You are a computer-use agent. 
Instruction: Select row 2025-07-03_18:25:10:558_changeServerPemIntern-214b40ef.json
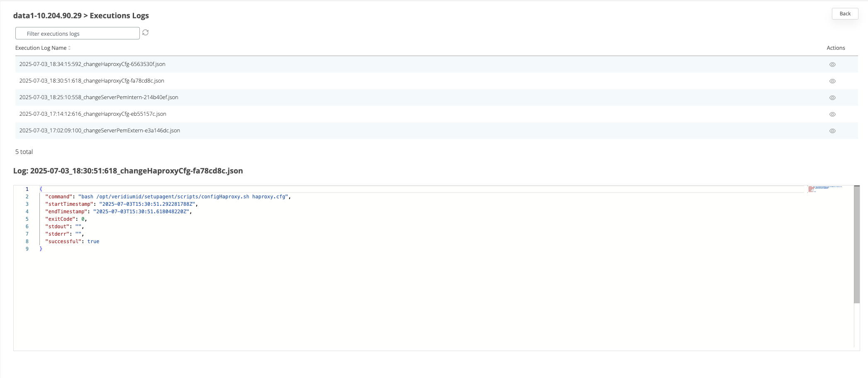tap(99, 98)
